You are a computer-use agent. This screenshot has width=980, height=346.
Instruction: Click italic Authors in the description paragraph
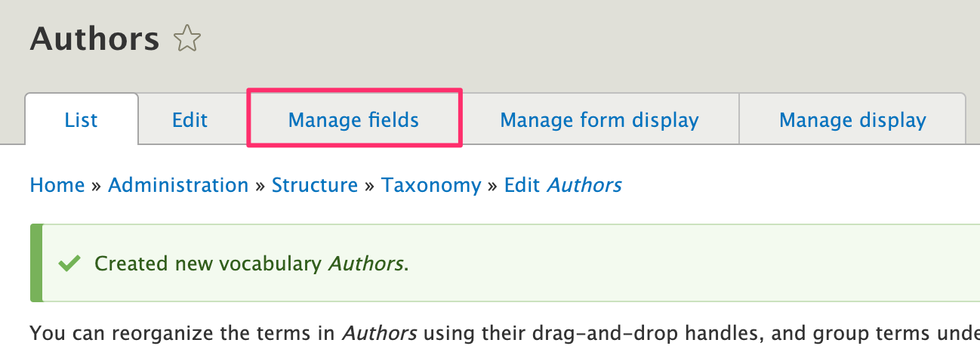point(380,332)
